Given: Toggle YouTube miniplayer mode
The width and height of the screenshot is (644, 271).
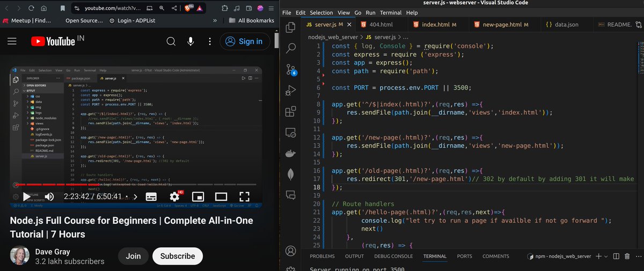Looking at the screenshot, I should (x=197, y=196).
